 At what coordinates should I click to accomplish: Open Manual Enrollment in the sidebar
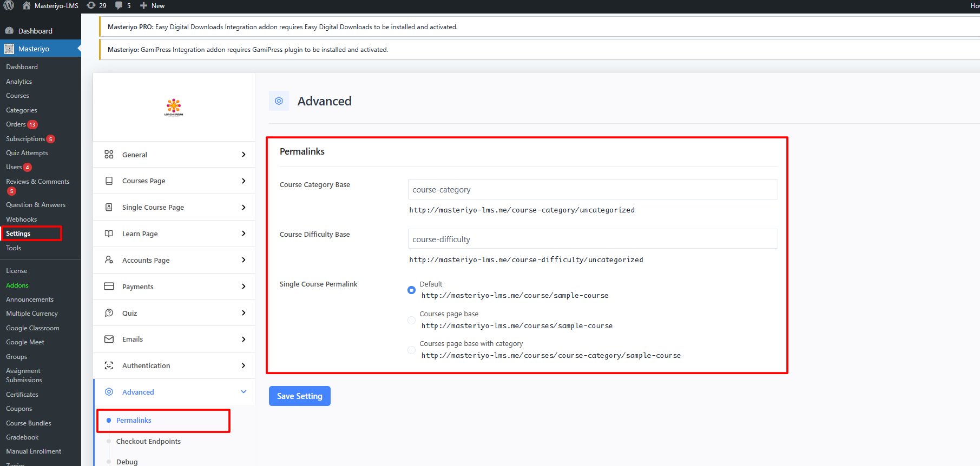click(34, 451)
